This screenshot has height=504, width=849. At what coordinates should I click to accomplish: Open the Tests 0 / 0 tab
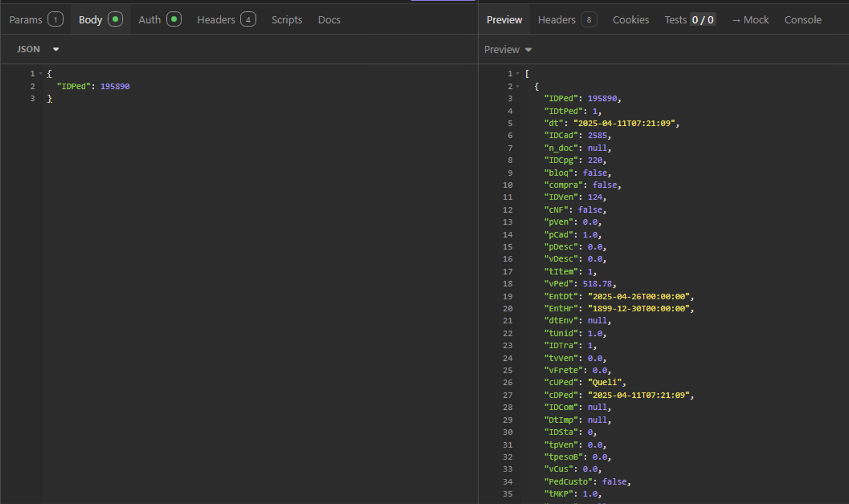(x=689, y=20)
